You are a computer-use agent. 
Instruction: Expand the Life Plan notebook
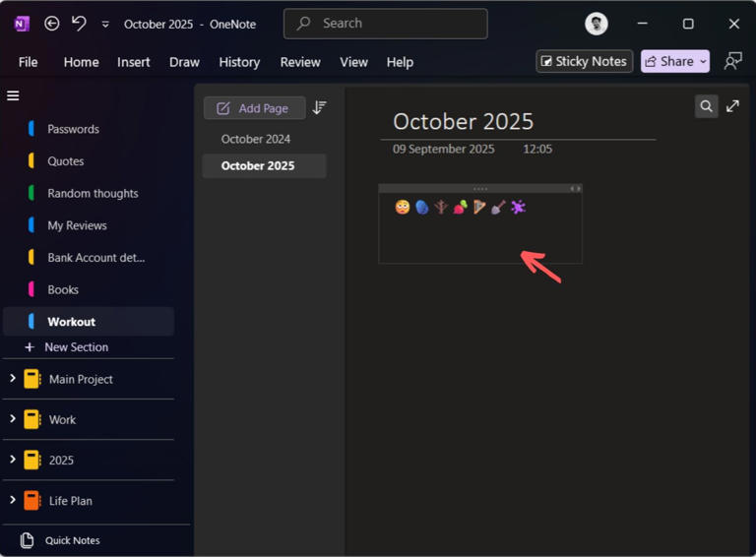pyautogui.click(x=13, y=500)
